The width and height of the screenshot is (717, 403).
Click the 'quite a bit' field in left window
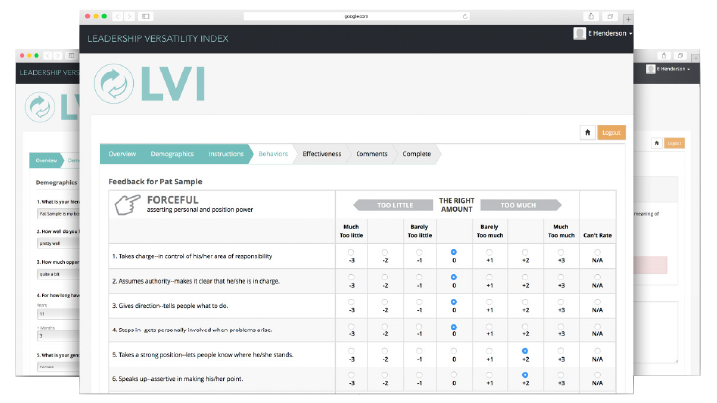58,274
